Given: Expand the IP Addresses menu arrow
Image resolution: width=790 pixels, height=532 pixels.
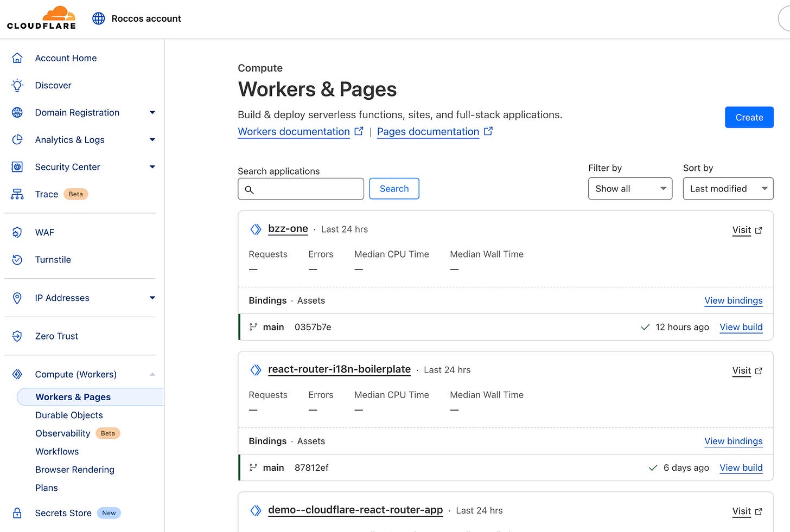Looking at the screenshot, I should click(152, 298).
